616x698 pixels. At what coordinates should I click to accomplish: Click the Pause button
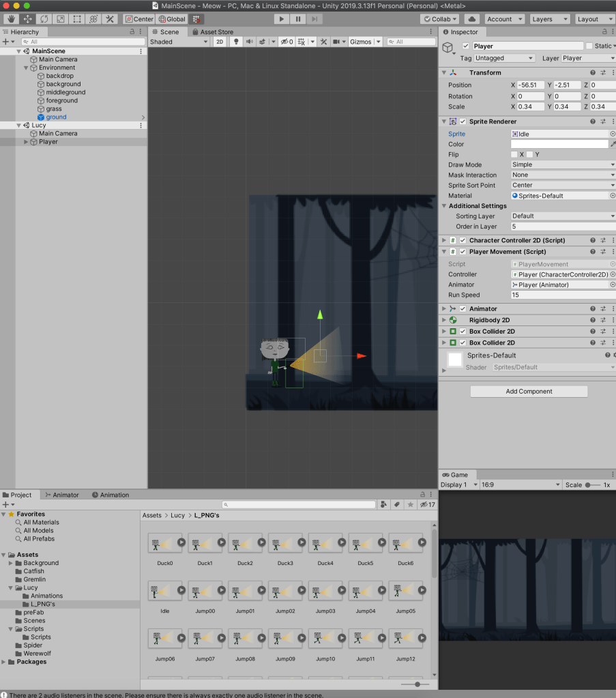pyautogui.click(x=298, y=19)
